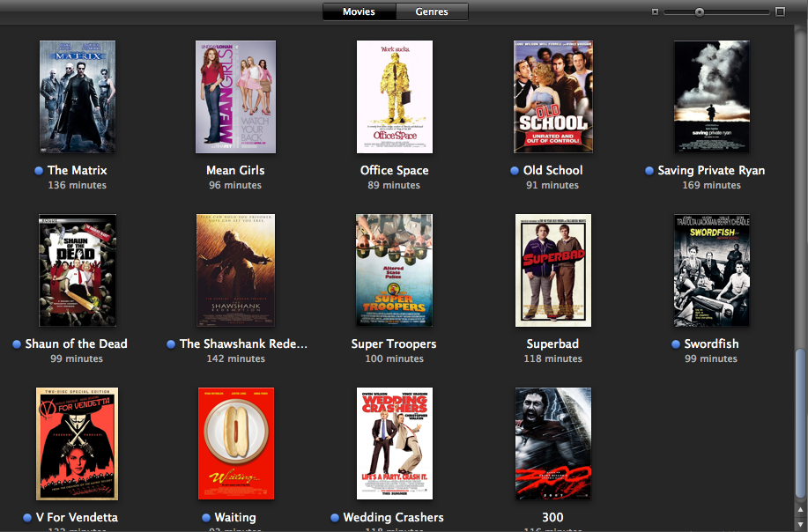Click the title text '300'
This screenshot has width=808, height=532.
(x=552, y=518)
